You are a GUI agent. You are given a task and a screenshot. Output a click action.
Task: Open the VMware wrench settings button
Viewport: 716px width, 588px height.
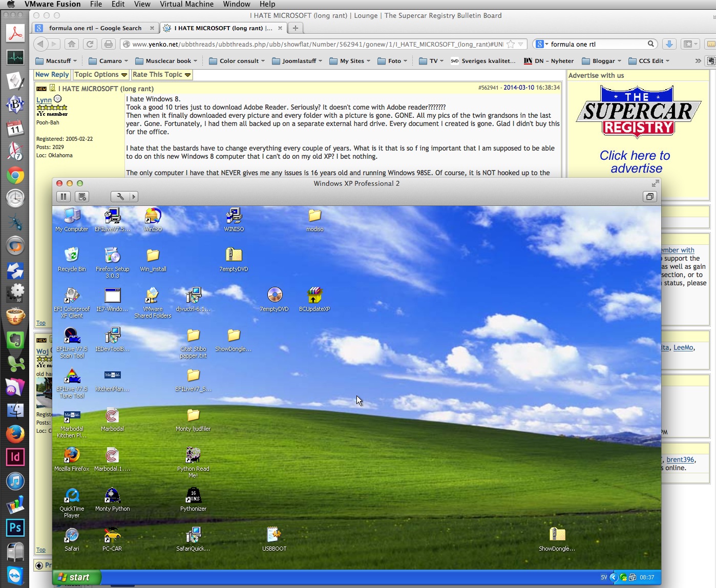click(x=120, y=197)
